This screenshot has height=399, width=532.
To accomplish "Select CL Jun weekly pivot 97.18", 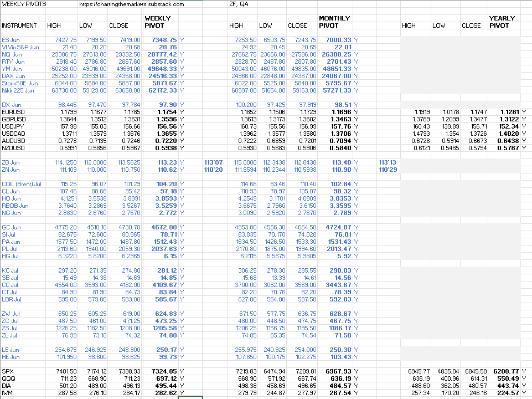I will (x=169, y=191).
